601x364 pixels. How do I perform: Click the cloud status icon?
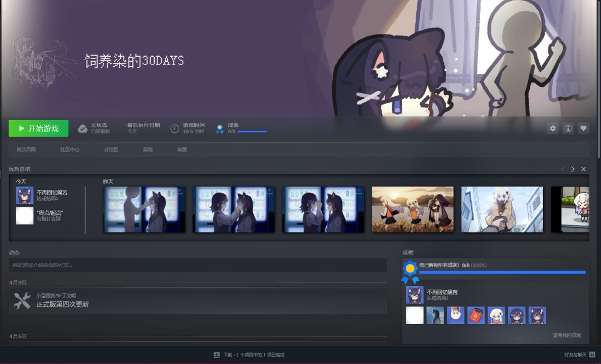[82, 128]
